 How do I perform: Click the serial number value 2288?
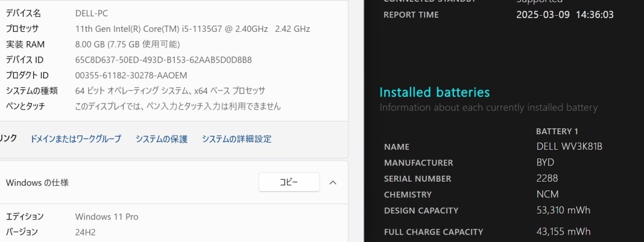coord(547,178)
